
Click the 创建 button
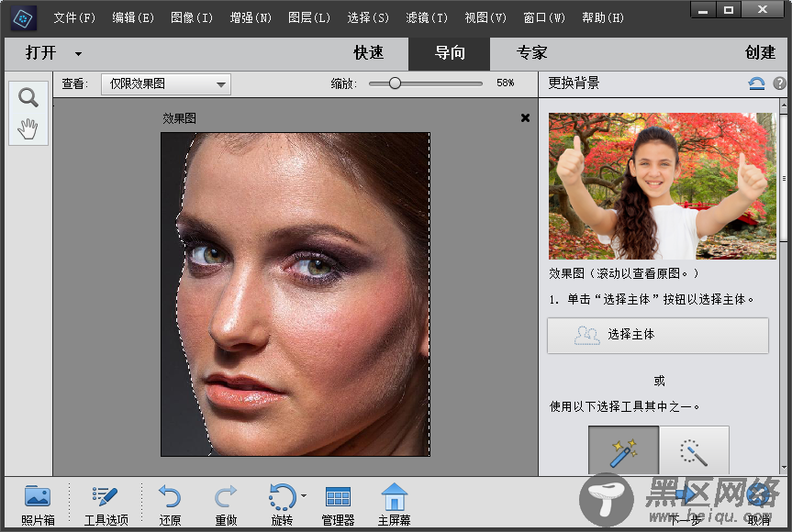tap(760, 53)
